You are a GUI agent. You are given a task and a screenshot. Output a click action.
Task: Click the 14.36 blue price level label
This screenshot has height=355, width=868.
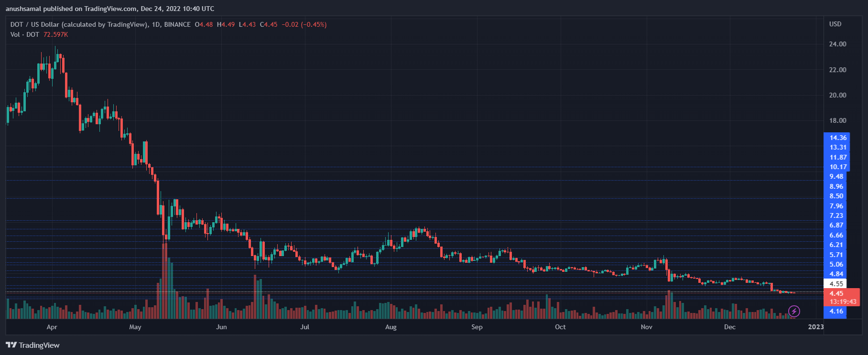pos(838,138)
